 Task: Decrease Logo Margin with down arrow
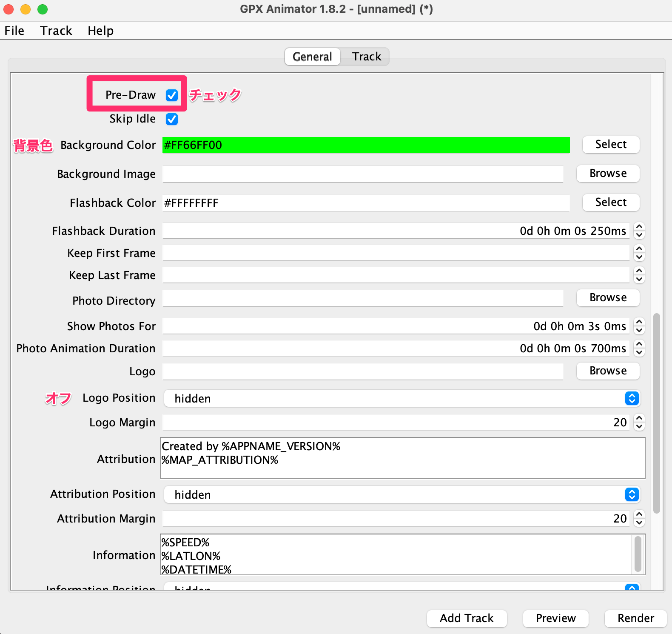[639, 427]
